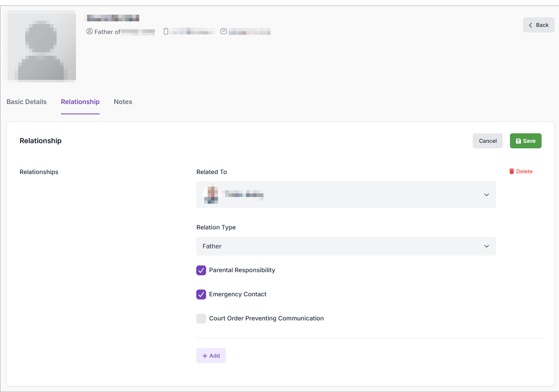Click the Delete relationship link

[524, 171]
